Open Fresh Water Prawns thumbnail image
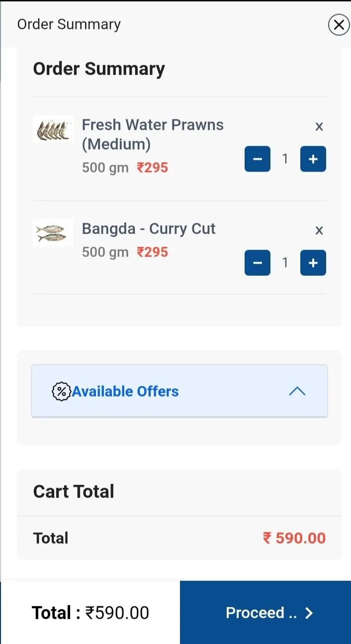Screen dimensions: 351x644 pyautogui.click(x=53, y=129)
